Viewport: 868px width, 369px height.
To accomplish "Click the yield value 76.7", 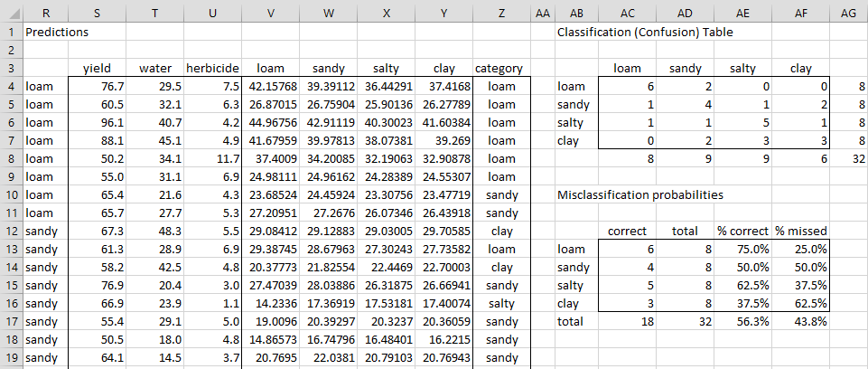I will coord(97,87).
